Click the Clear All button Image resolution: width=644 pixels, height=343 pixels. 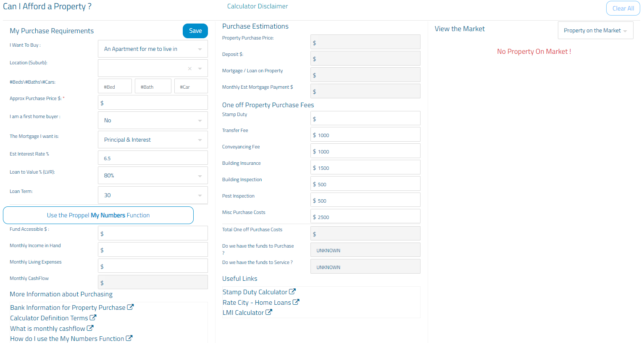click(x=623, y=8)
